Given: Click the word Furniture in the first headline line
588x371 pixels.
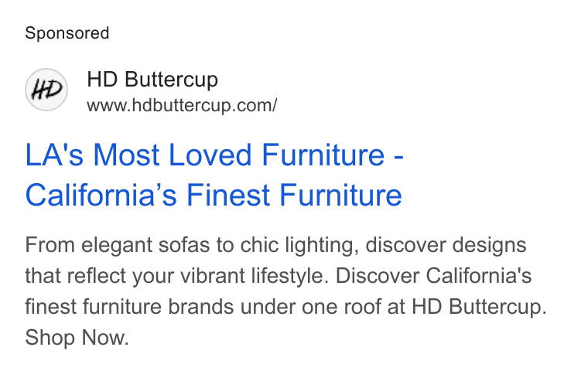Looking at the screenshot, I should [x=323, y=155].
